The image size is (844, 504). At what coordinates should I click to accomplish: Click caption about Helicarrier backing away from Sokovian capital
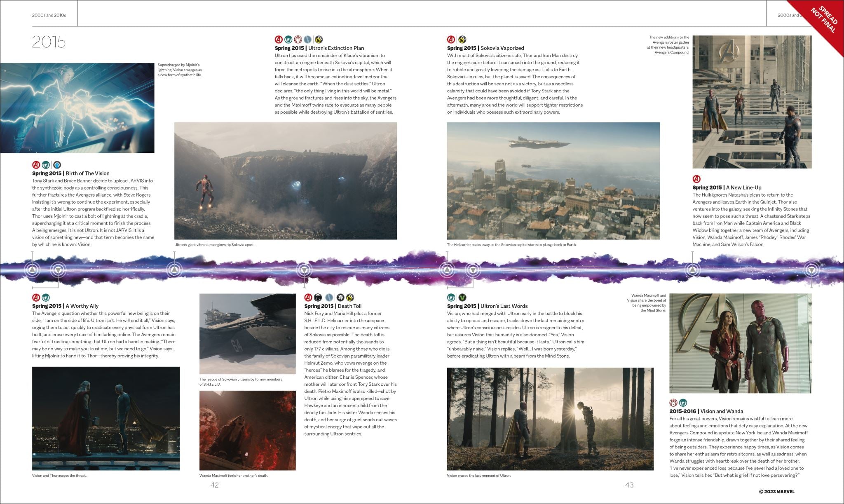pos(511,245)
